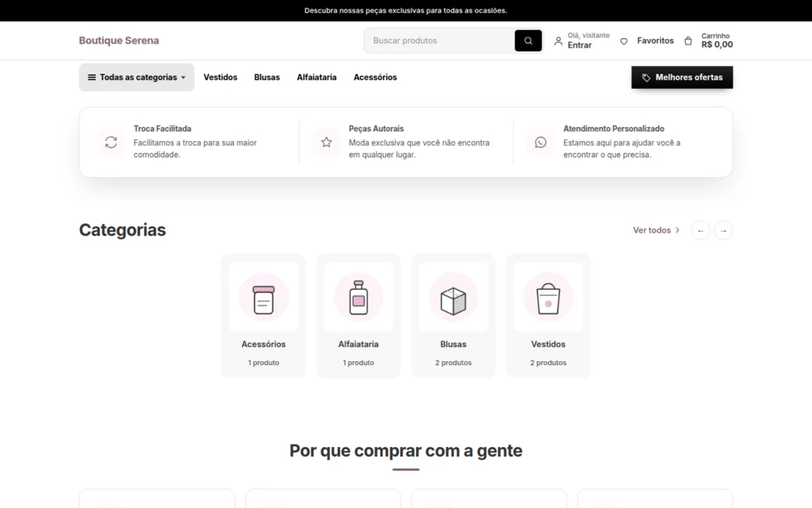Click the top announcement banner text

[x=405, y=10]
